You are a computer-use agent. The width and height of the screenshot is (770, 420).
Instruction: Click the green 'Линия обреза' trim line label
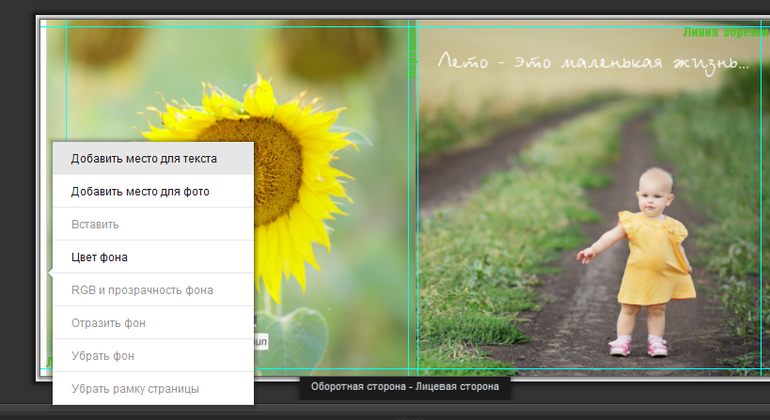click(x=725, y=32)
